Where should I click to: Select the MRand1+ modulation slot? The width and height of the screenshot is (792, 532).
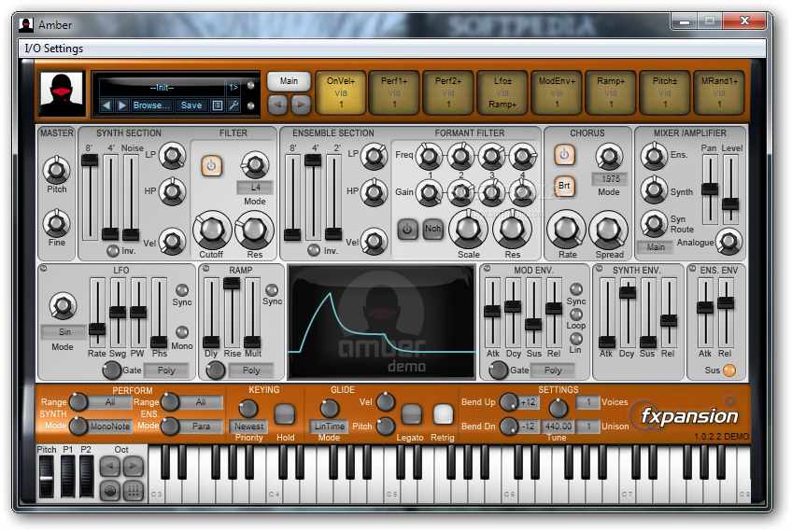[x=719, y=92]
